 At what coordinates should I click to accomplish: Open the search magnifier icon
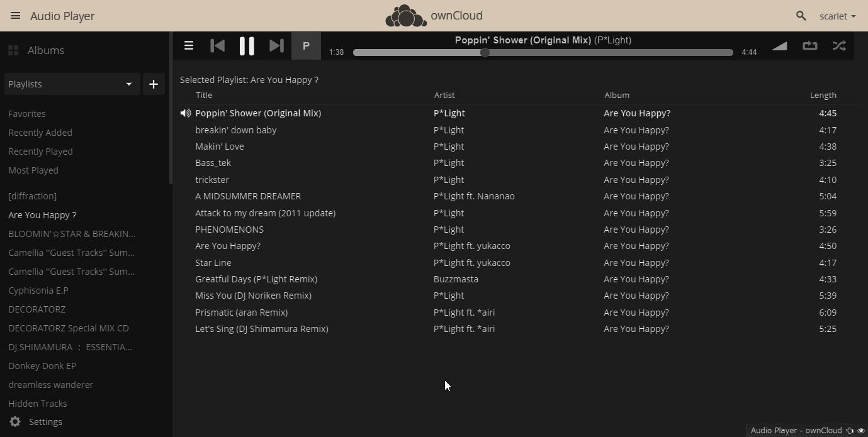(x=801, y=16)
